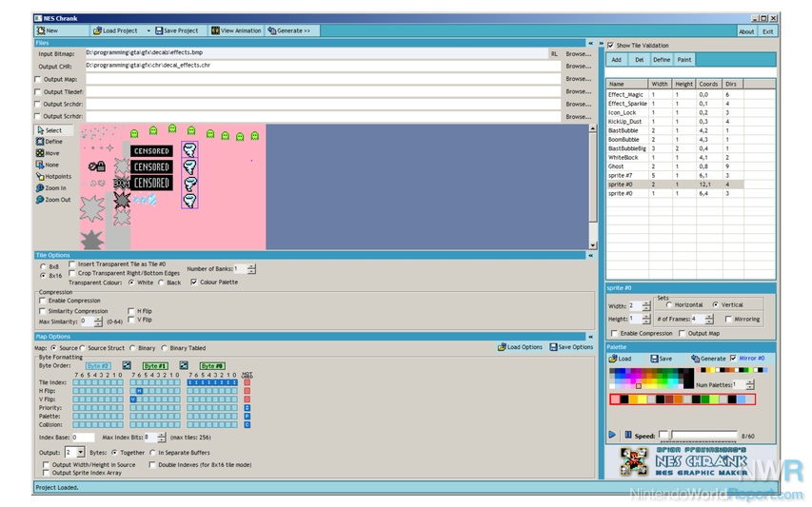Click the Name column header
The image size is (812, 507).
[x=627, y=84]
